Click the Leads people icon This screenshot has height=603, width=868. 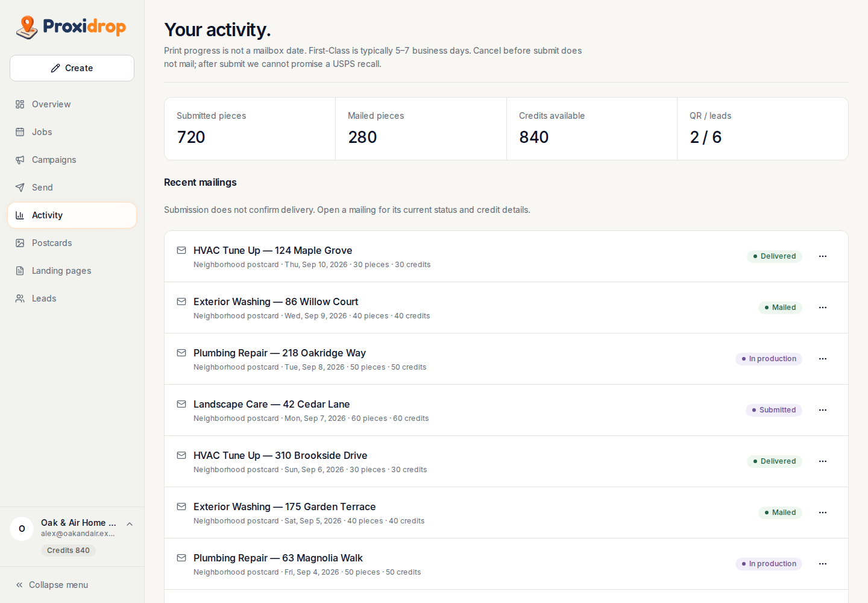click(x=20, y=298)
